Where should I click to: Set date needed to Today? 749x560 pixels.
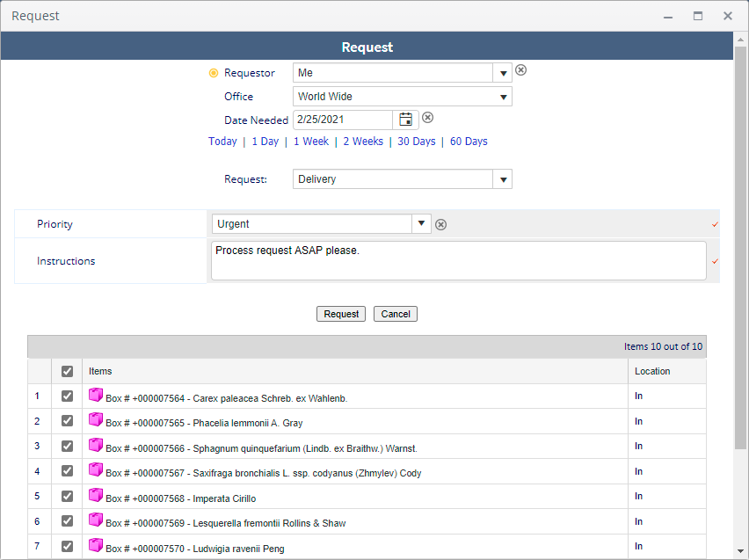(222, 142)
